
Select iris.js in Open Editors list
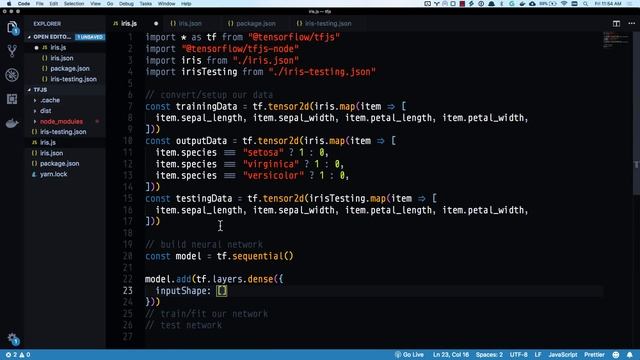click(x=58, y=48)
